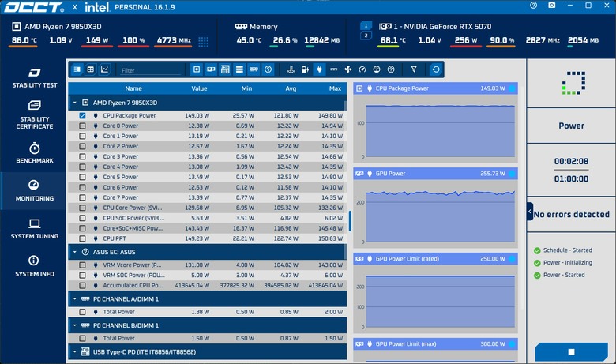This screenshot has width=616, height=364.
Task: Click the Filter text field
Action: [x=151, y=70]
